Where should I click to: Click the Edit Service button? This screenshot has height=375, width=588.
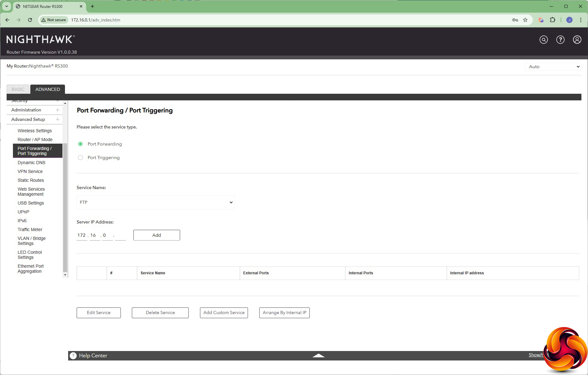99,313
